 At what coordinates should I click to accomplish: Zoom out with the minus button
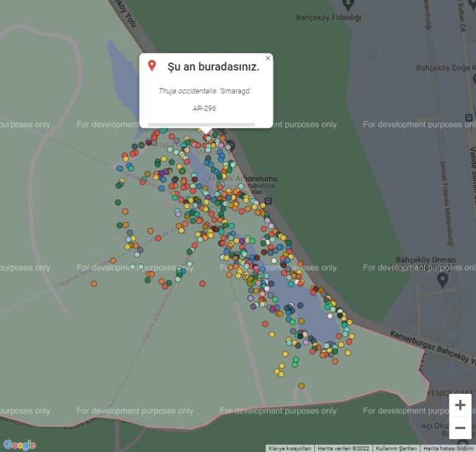(x=460, y=428)
